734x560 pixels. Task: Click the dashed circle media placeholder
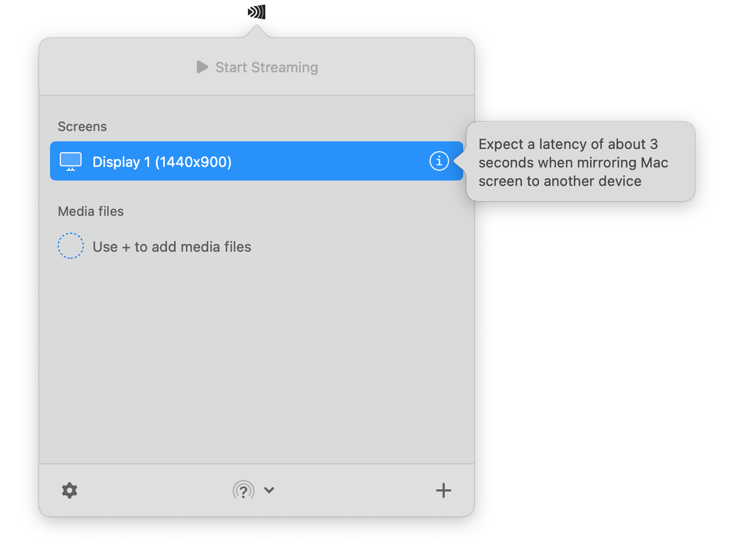pyautogui.click(x=71, y=246)
